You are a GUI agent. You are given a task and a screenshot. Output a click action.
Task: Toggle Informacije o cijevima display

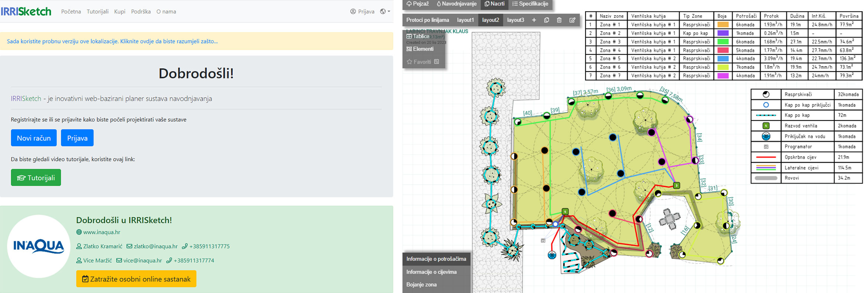coord(431,272)
